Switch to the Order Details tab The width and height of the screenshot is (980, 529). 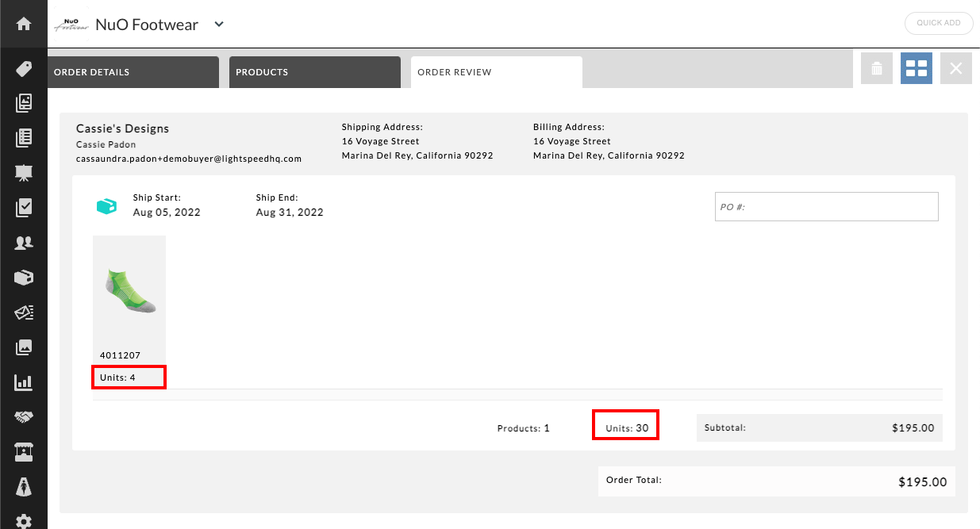coord(133,72)
